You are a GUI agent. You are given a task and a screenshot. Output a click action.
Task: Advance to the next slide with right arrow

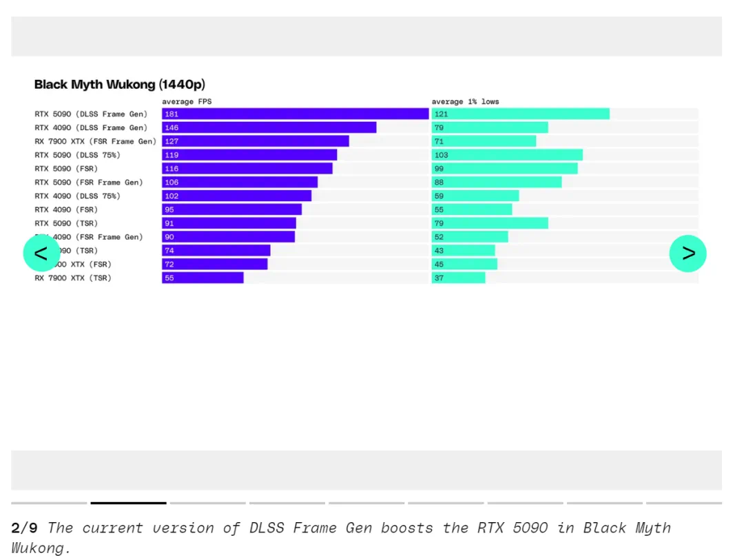pos(688,253)
